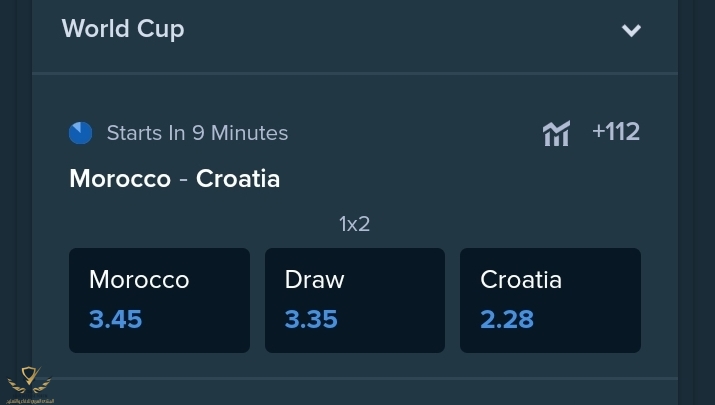The width and height of the screenshot is (715, 405).
Task: Click the gold winged watermark logo
Action: tap(30, 384)
